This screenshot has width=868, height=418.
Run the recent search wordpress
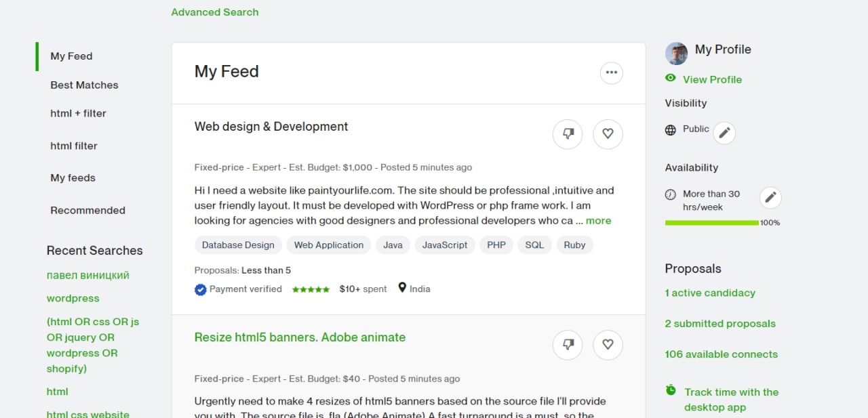click(x=73, y=298)
